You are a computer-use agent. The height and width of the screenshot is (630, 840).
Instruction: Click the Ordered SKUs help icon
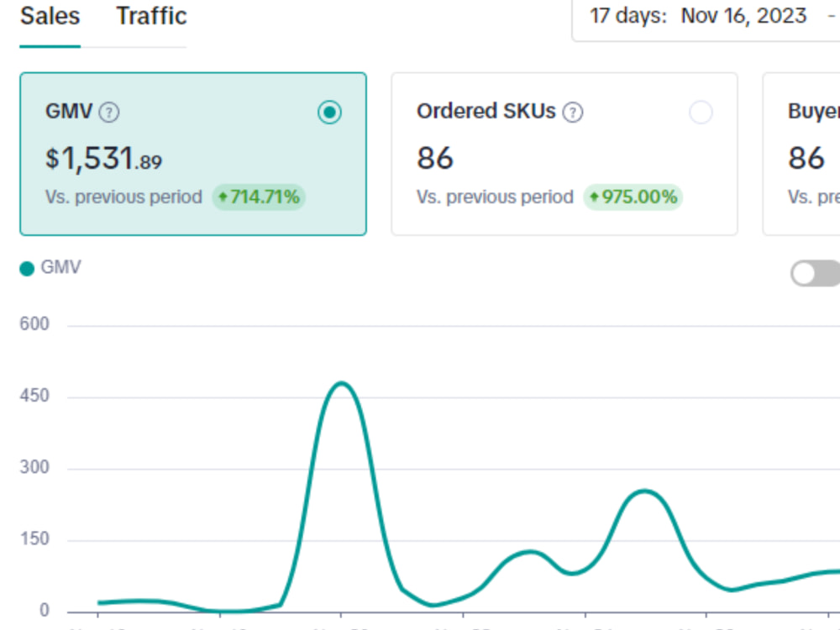click(x=573, y=113)
